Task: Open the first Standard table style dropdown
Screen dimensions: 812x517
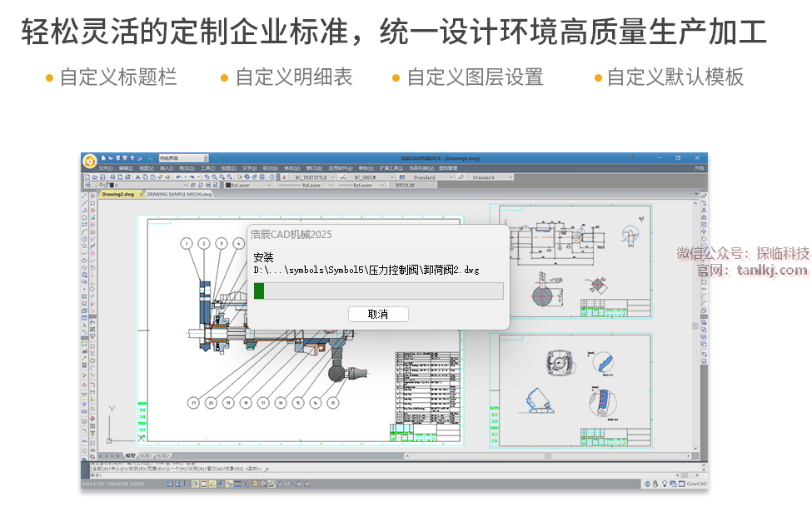Action: tap(429, 177)
